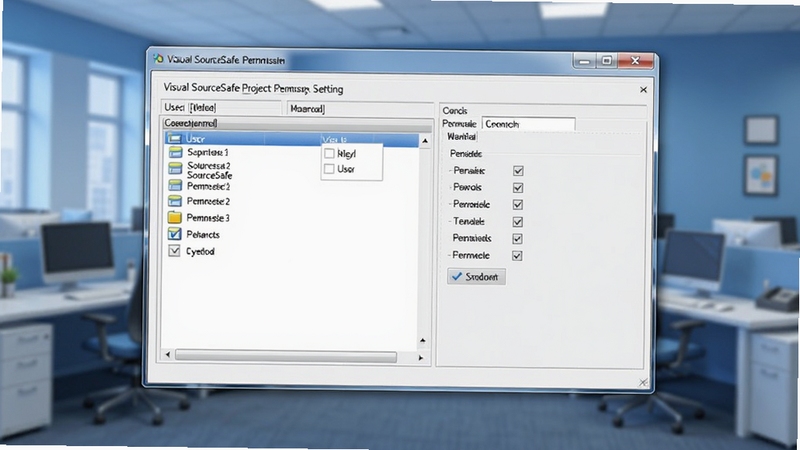The width and height of the screenshot is (800, 450).
Task: Select the Pemnsste 3 folder entry text
Action: point(208,218)
